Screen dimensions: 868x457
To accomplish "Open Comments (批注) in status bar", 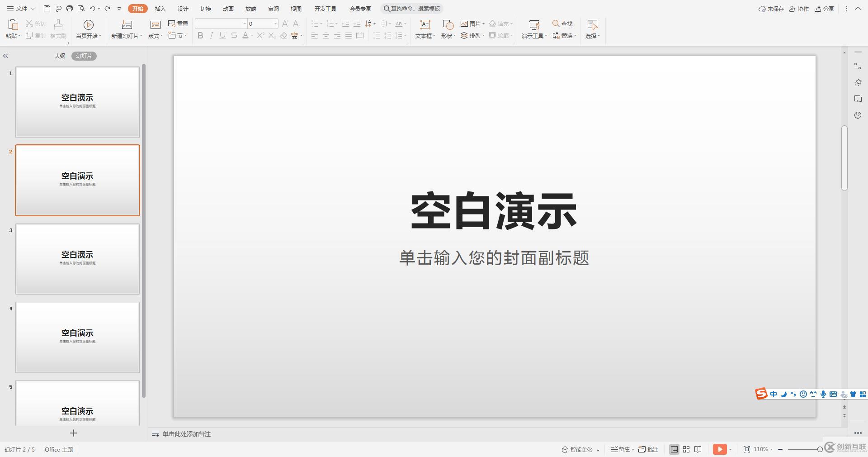I will [648, 449].
